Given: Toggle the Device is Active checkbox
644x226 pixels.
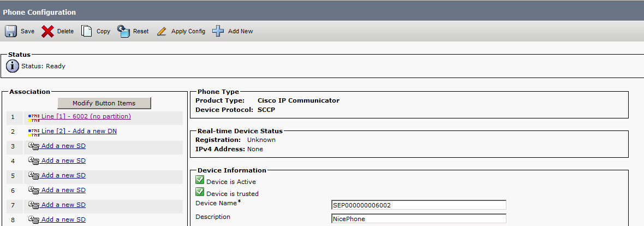Looking at the screenshot, I should point(200,180).
